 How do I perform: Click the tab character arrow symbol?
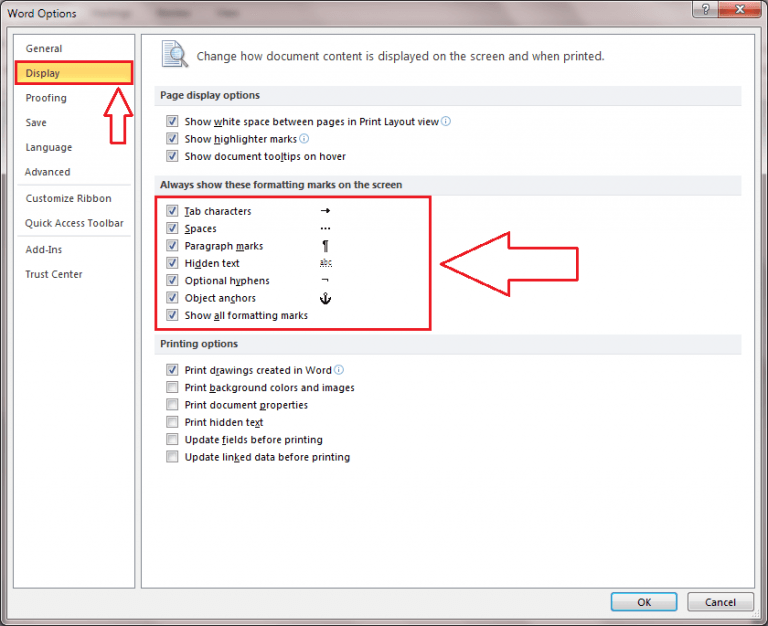325,211
